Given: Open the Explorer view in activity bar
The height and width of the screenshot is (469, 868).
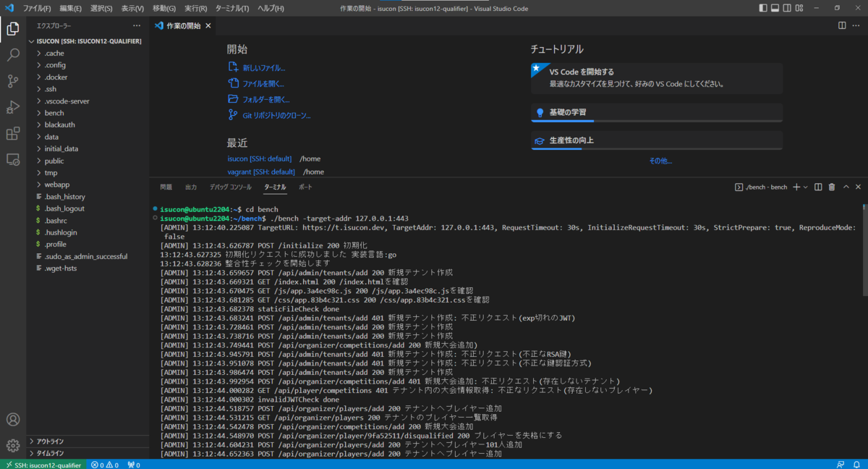Looking at the screenshot, I should click(13, 29).
